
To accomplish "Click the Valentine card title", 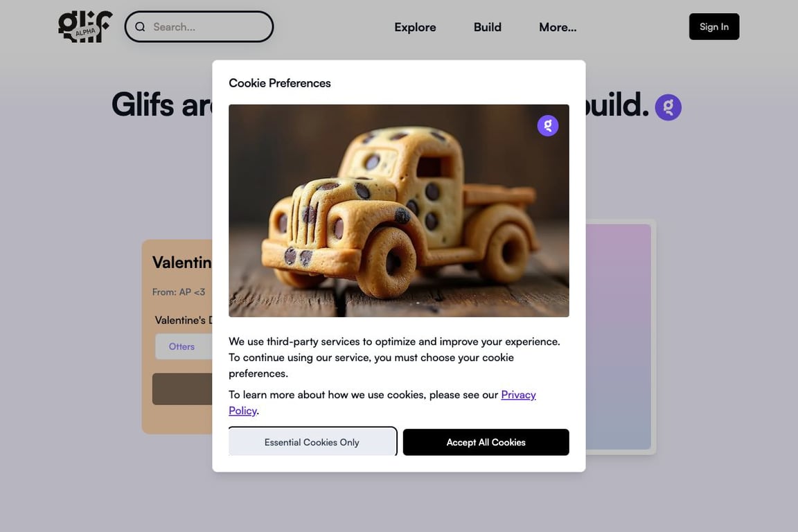I will click(x=181, y=262).
